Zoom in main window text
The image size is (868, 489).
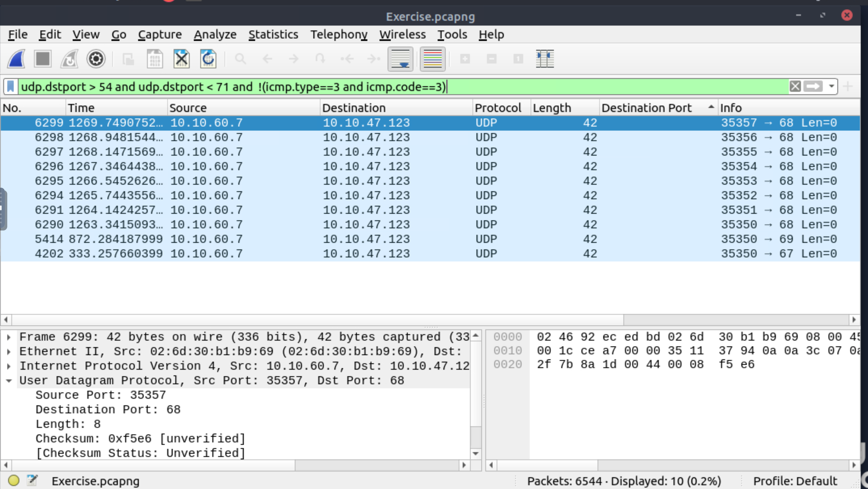pos(465,59)
